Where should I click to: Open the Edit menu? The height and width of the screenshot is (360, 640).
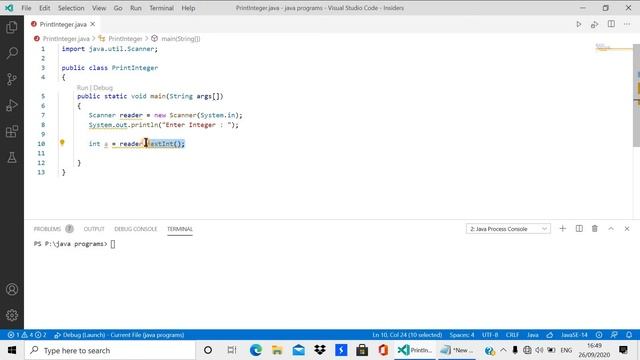(44, 8)
